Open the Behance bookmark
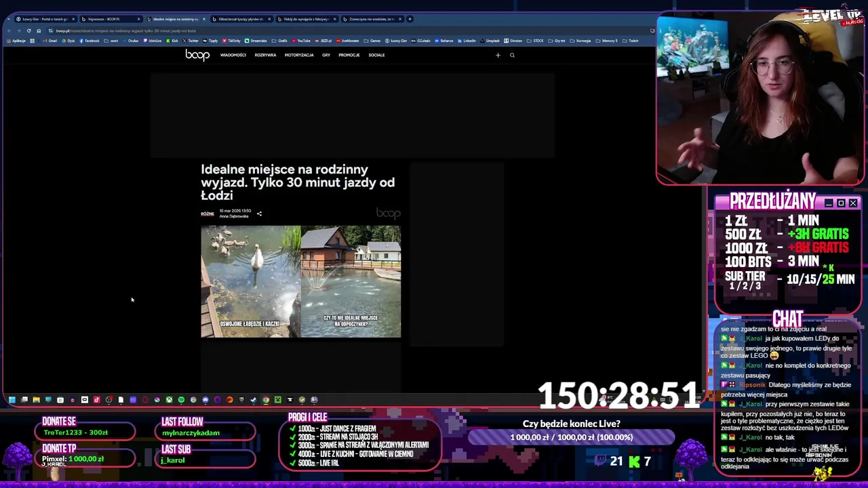The height and width of the screenshot is (488, 868). pyautogui.click(x=443, y=41)
